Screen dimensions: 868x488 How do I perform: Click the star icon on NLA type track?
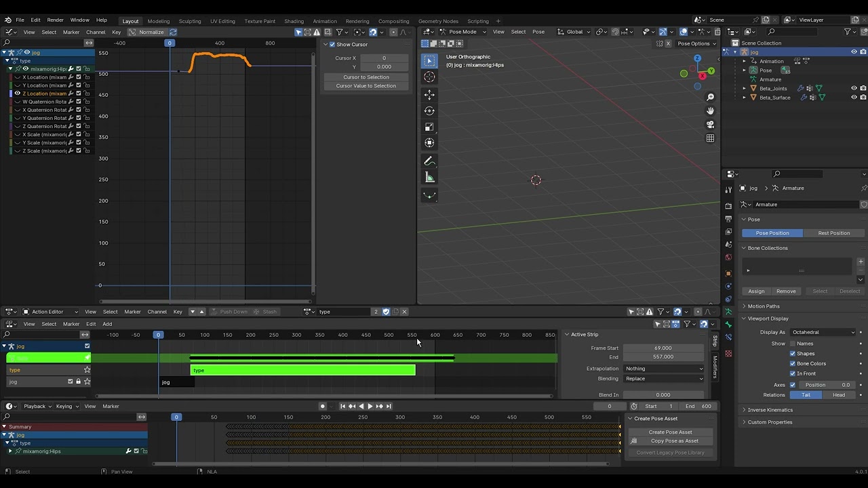pyautogui.click(x=87, y=370)
